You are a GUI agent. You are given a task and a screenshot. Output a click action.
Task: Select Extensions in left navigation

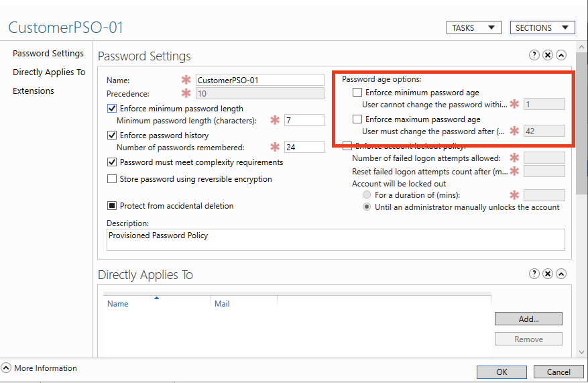click(x=34, y=91)
